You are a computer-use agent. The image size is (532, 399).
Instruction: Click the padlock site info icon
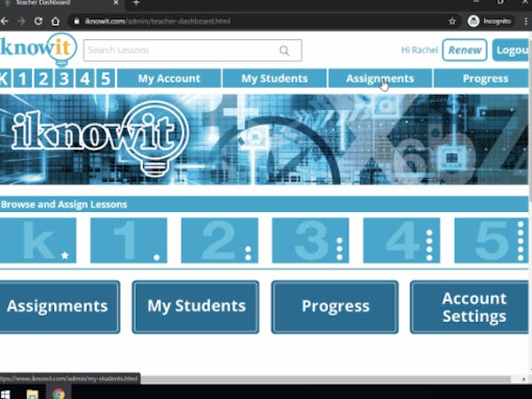tap(76, 21)
